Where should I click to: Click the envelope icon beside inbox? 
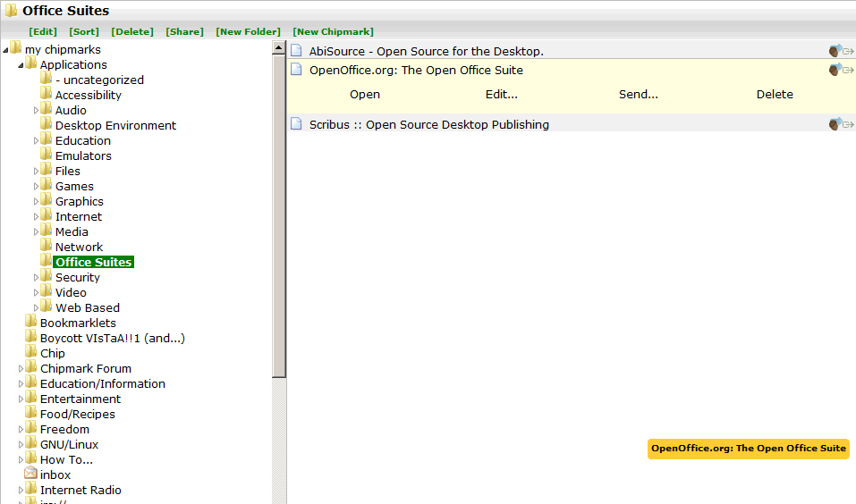click(x=31, y=474)
